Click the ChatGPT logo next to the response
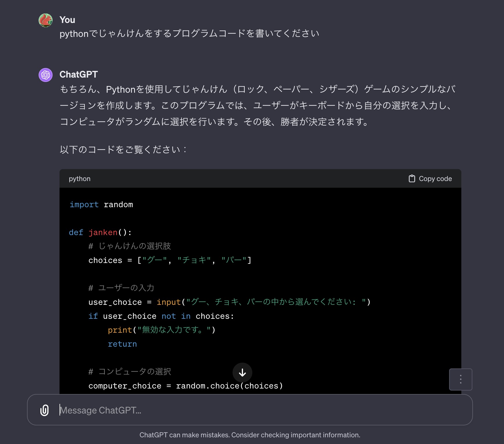 coord(45,75)
